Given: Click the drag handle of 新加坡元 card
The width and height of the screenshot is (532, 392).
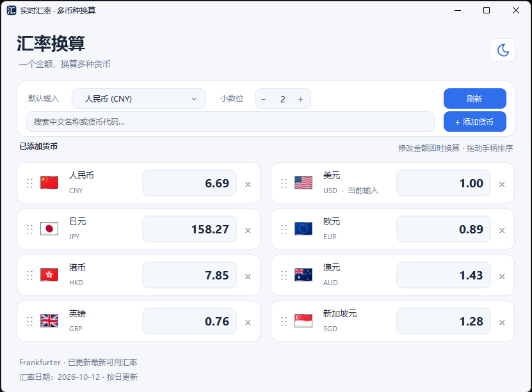Looking at the screenshot, I should pos(284,322).
